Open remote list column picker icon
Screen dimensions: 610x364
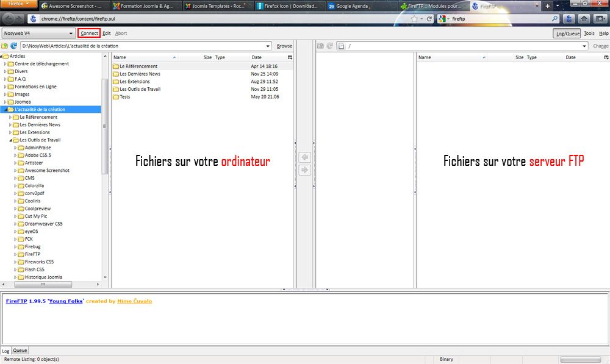(606, 57)
